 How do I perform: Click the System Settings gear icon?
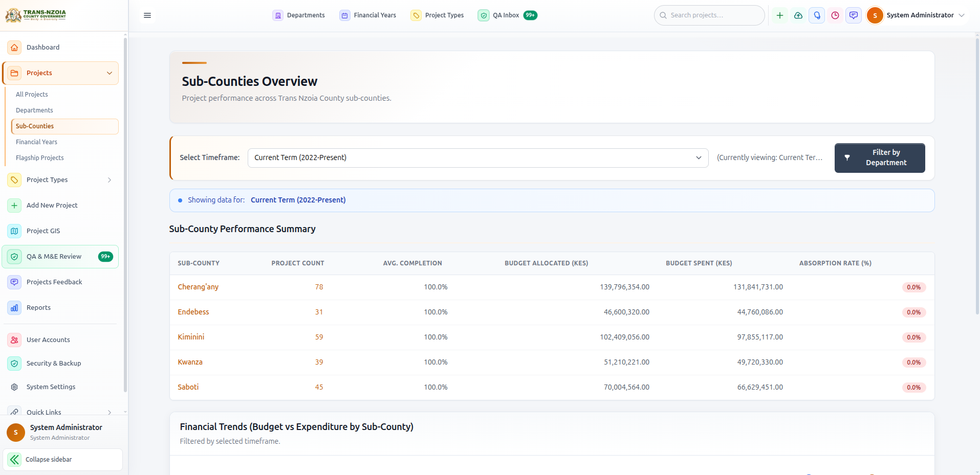pos(14,387)
